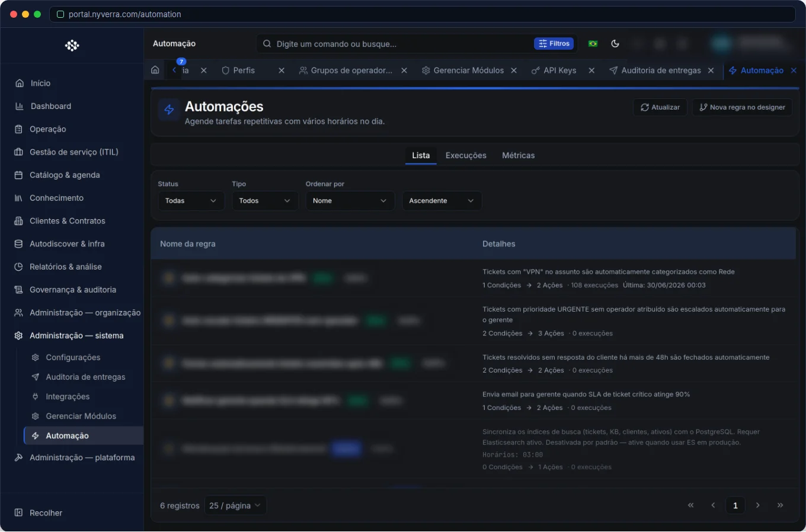Screen dimensions: 806x532
Task: Switch to Auditoria de entregas tab
Action: coord(661,70)
